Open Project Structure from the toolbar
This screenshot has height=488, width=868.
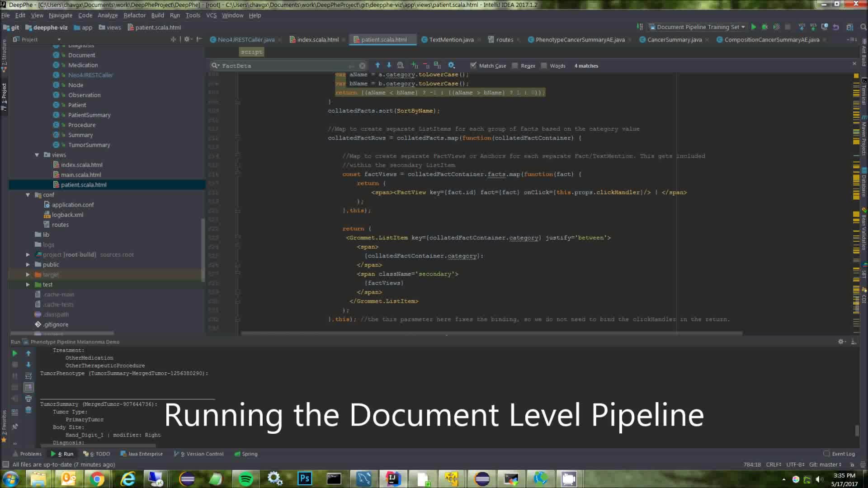coord(849,27)
